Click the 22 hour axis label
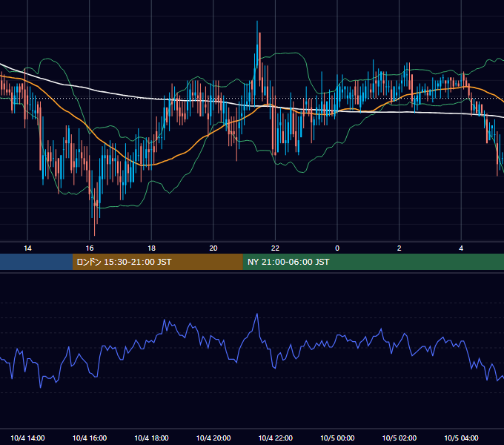Image resolution: width=504 pixels, height=445 pixels. 275,248
